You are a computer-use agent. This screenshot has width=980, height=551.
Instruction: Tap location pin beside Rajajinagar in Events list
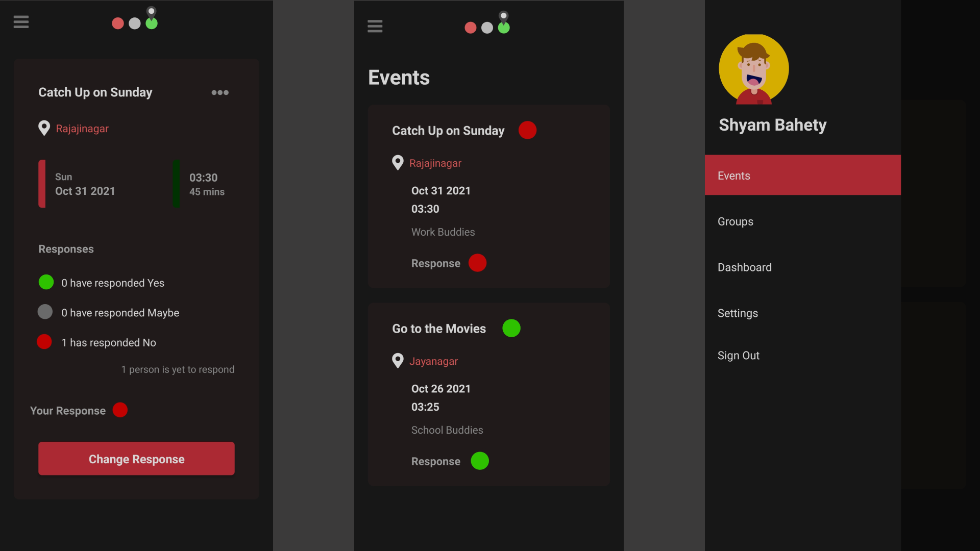[x=398, y=163]
